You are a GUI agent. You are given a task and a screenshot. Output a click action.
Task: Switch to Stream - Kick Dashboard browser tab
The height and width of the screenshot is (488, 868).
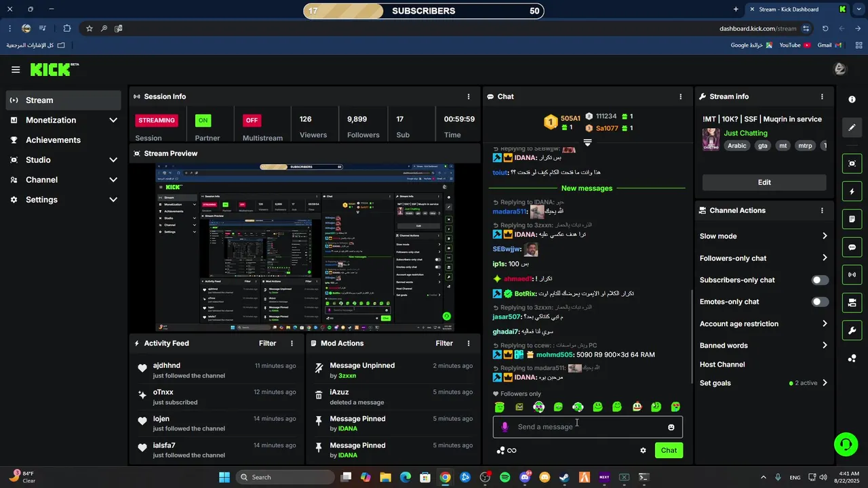(798, 9)
